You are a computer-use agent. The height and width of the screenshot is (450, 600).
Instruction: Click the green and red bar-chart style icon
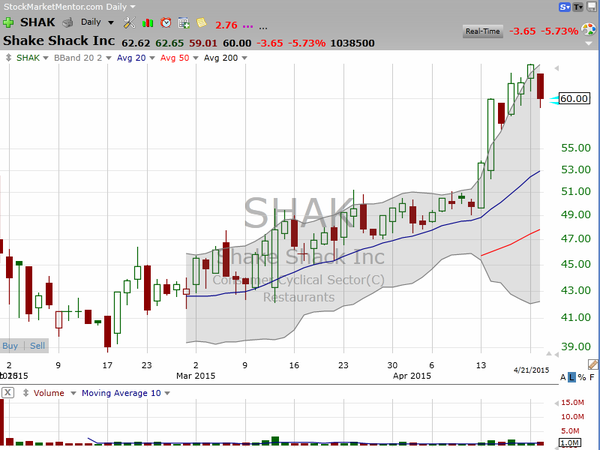(x=148, y=23)
